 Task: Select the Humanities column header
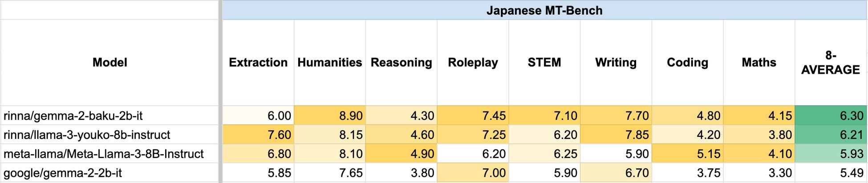329,62
